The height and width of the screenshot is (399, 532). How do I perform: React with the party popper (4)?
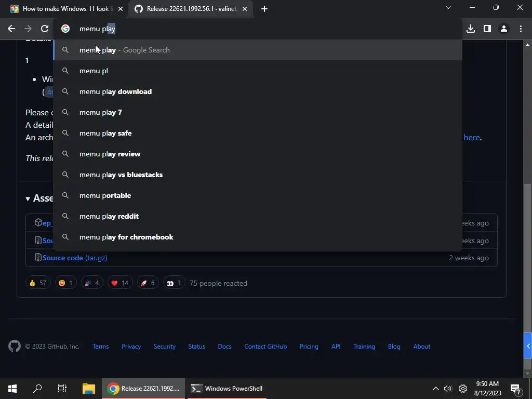(x=92, y=283)
